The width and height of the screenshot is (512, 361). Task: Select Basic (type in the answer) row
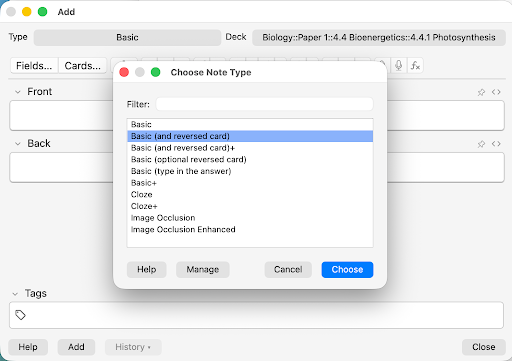(250, 171)
